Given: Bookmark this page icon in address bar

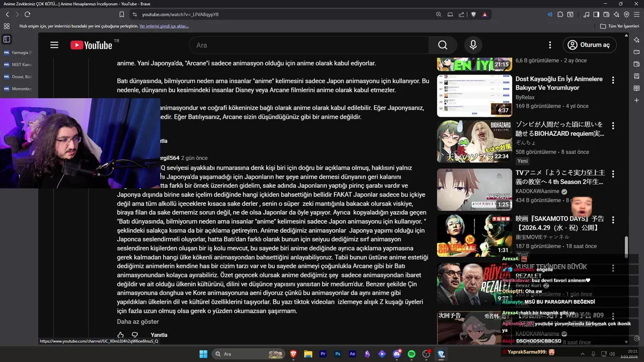Looking at the screenshot, I should coord(122,15).
